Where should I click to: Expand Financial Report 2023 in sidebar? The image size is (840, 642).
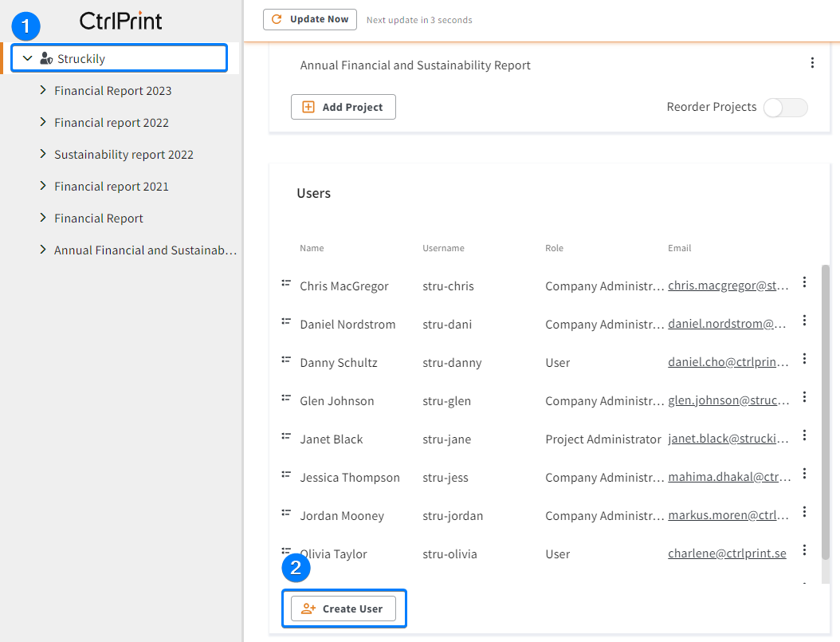tap(43, 90)
